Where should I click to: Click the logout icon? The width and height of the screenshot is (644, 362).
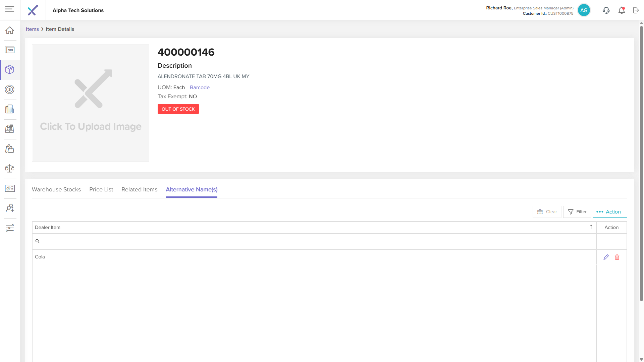(x=636, y=10)
